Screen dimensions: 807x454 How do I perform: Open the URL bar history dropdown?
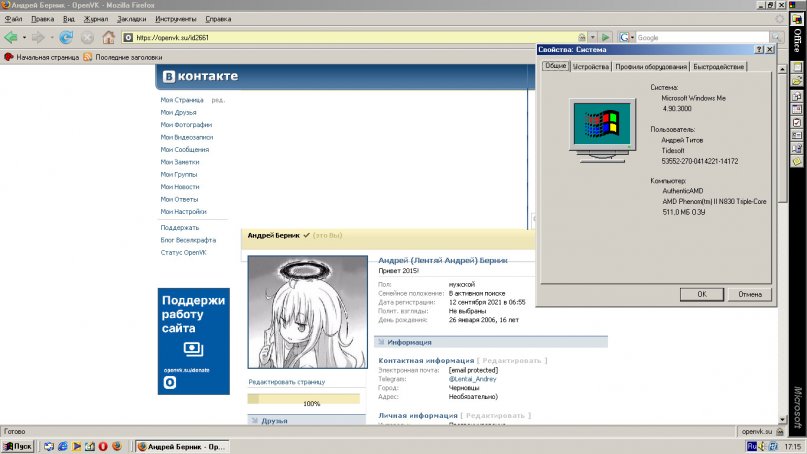click(592, 37)
